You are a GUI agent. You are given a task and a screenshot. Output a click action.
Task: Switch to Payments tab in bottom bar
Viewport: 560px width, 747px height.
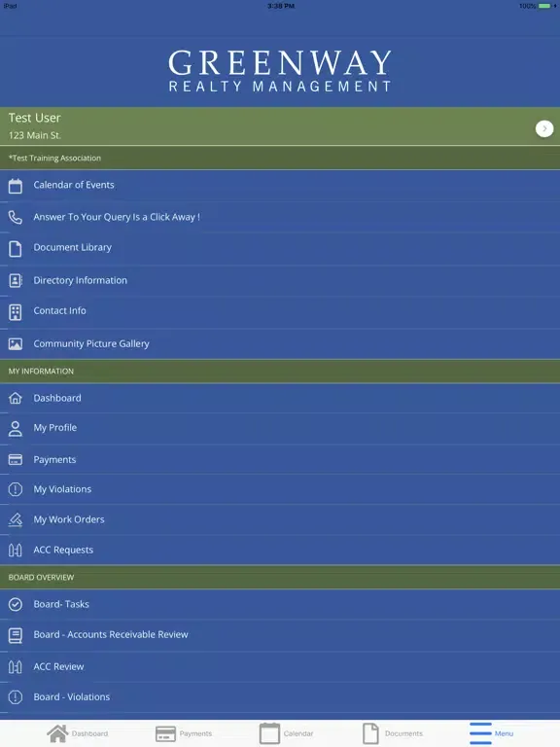pyautogui.click(x=184, y=733)
